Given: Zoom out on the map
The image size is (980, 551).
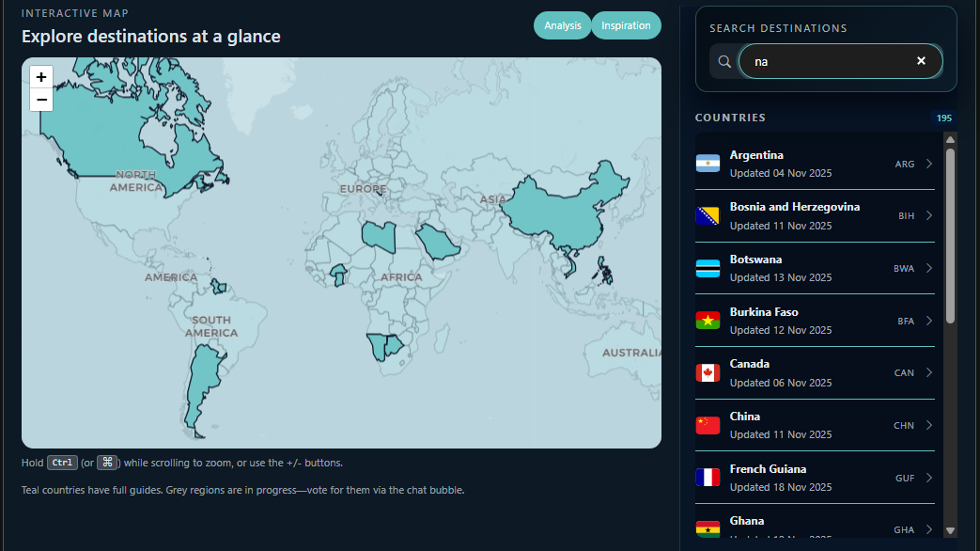Looking at the screenshot, I should [41, 100].
